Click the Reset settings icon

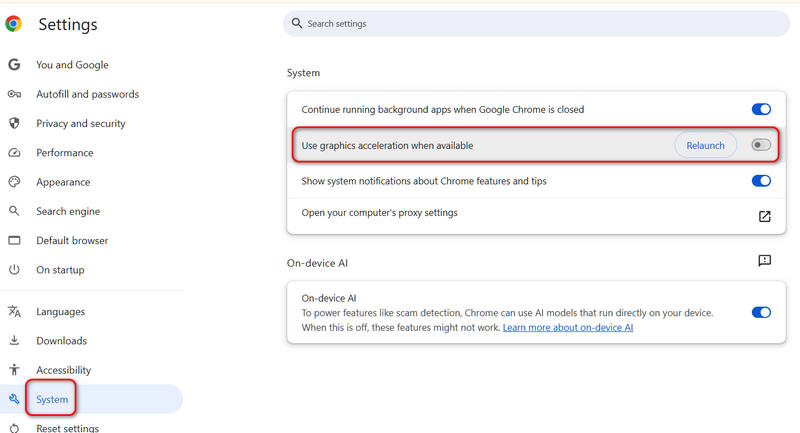click(14, 428)
